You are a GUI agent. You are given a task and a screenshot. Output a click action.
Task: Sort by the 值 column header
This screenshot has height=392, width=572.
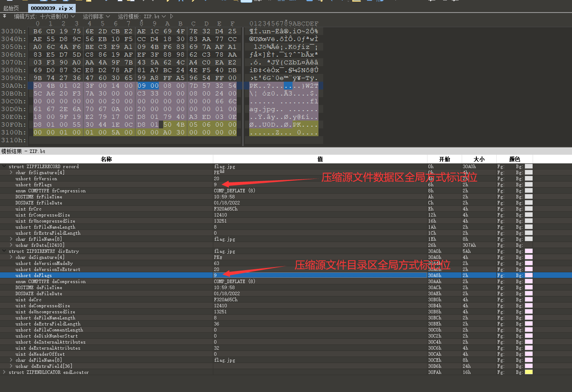[x=320, y=159]
